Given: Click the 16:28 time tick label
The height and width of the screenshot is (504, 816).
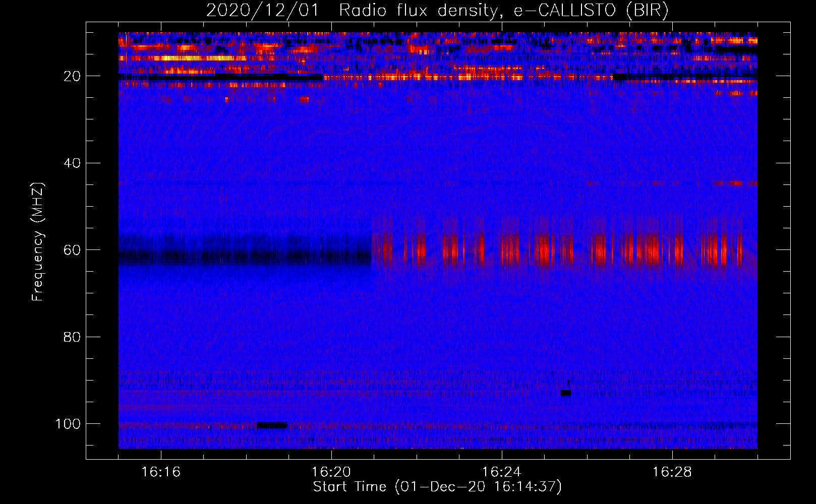Looking at the screenshot, I should [672, 472].
